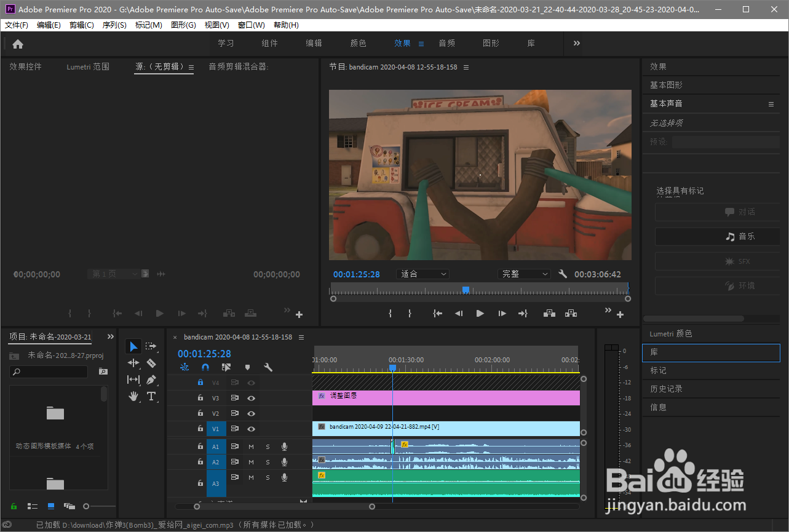
Task: Step forward one frame in Program Monitor
Action: click(502, 314)
